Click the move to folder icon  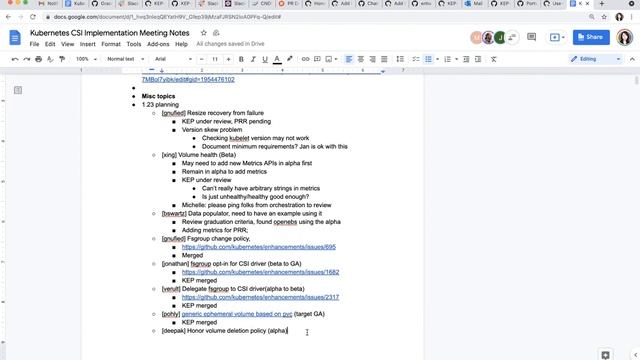tap(216, 33)
